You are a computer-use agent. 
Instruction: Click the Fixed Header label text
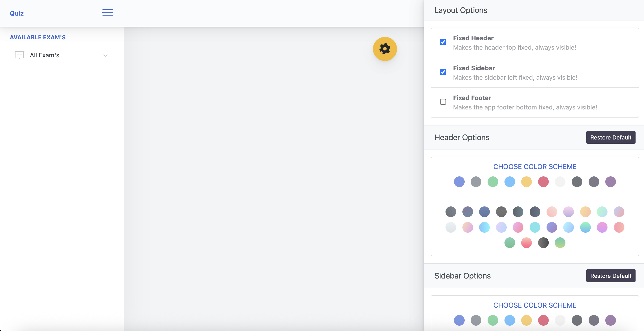[x=473, y=38]
